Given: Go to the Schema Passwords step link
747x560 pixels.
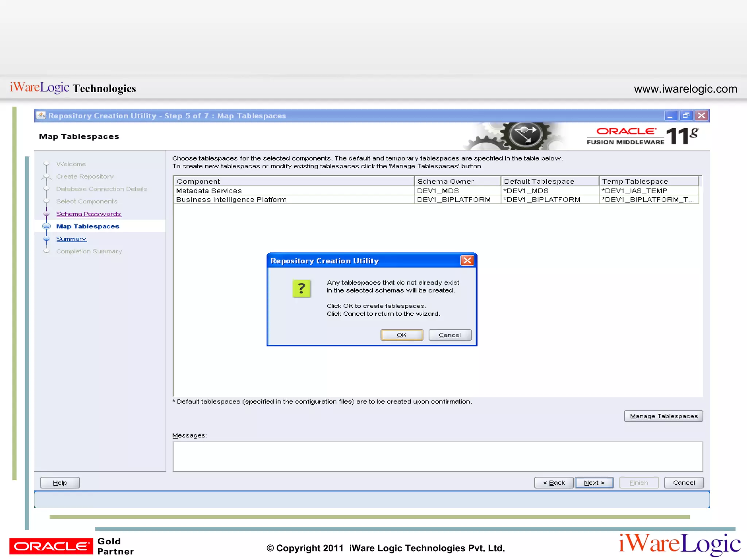Looking at the screenshot, I should tap(89, 214).
